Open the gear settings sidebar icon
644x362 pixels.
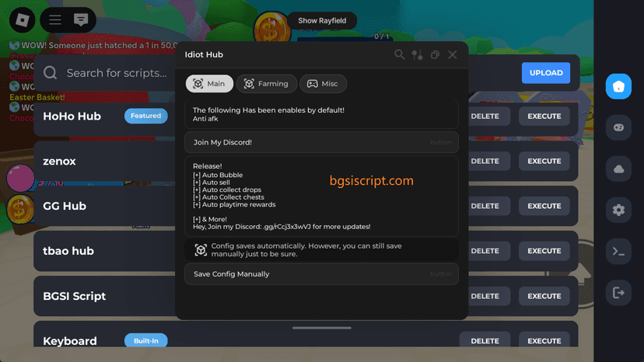[618, 210]
